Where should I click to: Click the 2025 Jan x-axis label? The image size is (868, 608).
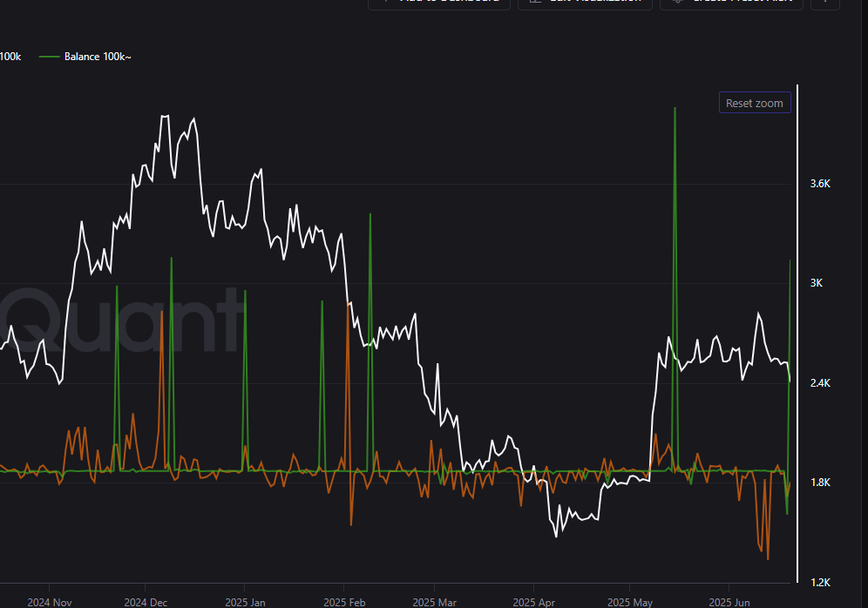(246, 602)
